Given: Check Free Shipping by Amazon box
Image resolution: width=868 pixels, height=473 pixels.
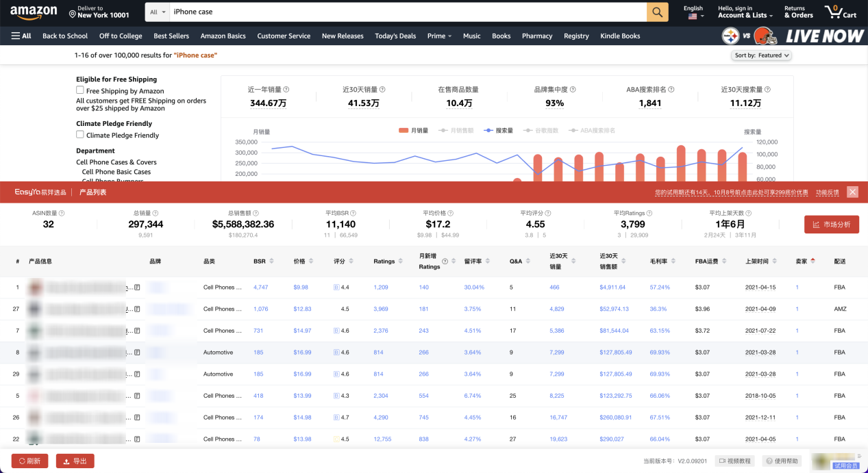Looking at the screenshot, I should (x=80, y=90).
